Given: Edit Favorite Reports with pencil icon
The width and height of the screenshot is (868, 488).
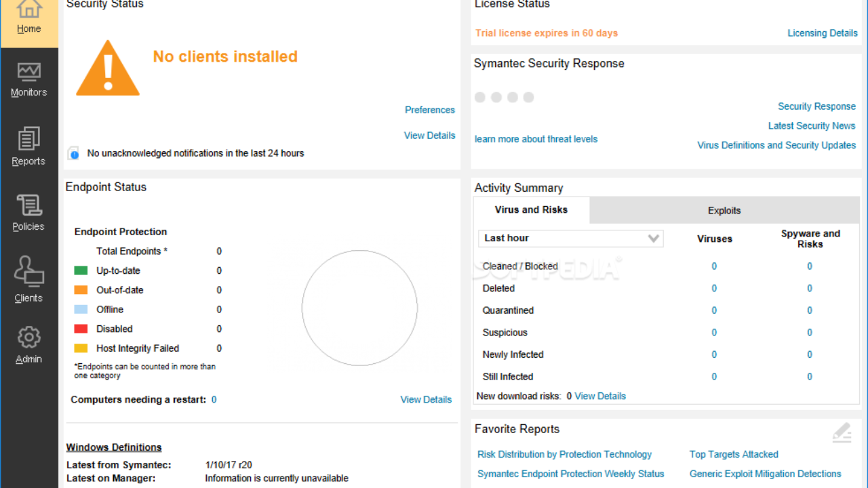Looking at the screenshot, I should 842,432.
